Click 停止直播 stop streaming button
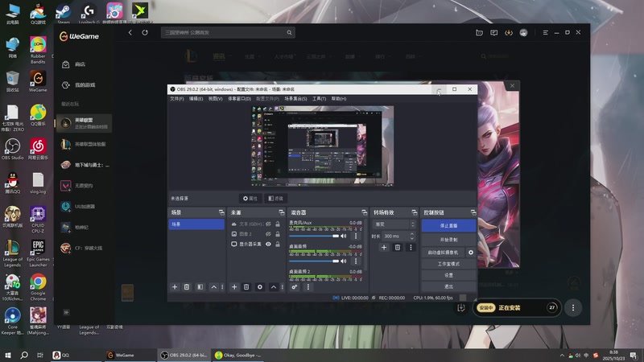The image size is (644, 362). click(448, 226)
